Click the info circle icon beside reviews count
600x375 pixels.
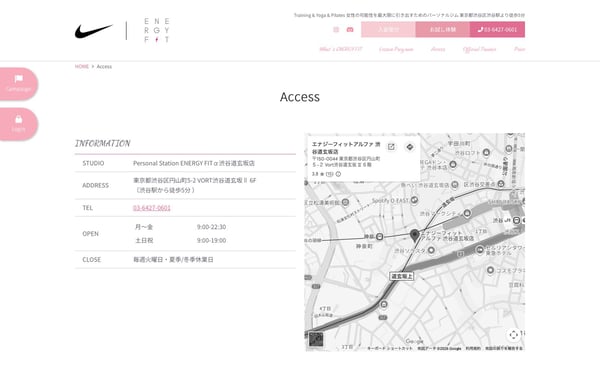tap(338, 174)
